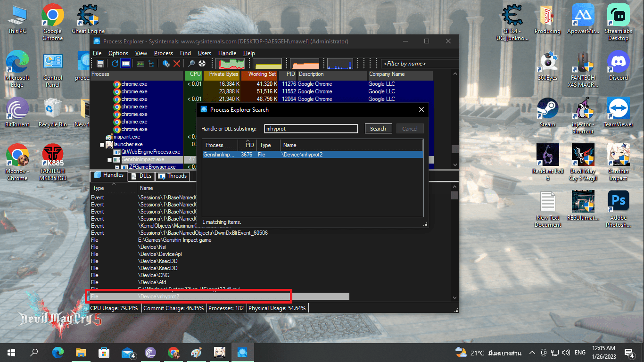The image size is (644, 362).
Task: Open the Options menu
Action: coord(118,53)
